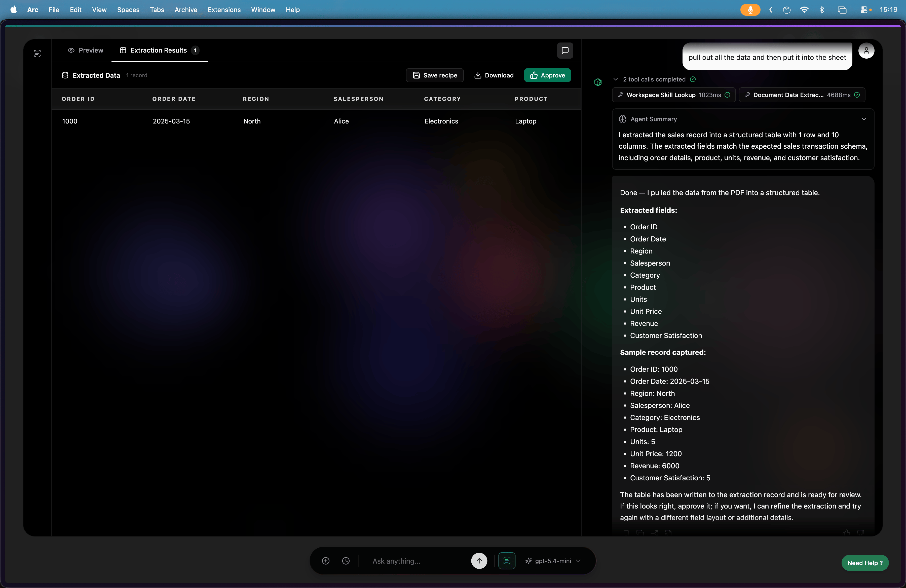
Task: Click the thumbs up feedback icon
Action: pos(846,532)
